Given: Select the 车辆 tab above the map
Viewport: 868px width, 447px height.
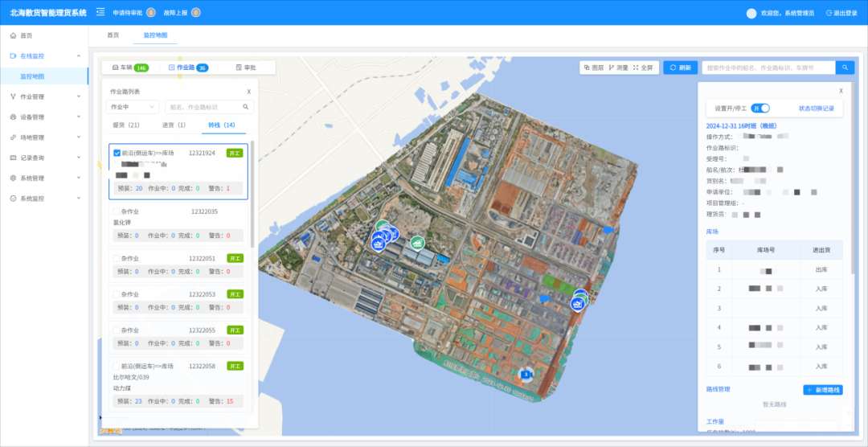Looking at the screenshot, I should click(129, 68).
